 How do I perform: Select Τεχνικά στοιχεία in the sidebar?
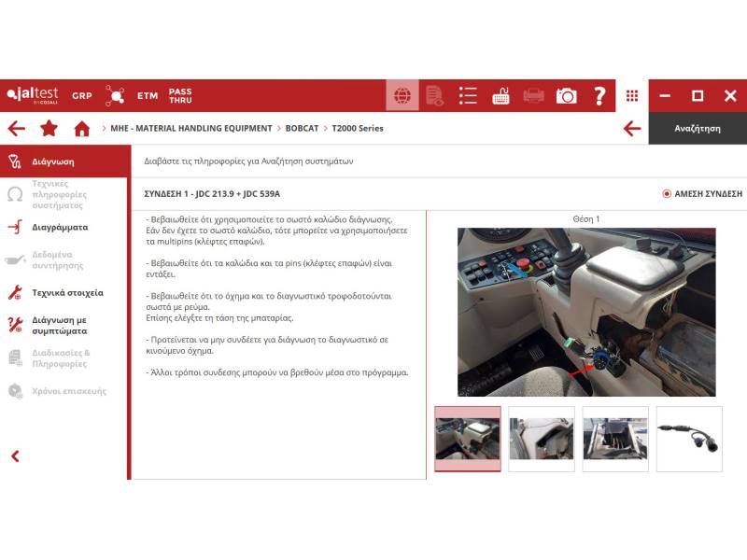67,293
